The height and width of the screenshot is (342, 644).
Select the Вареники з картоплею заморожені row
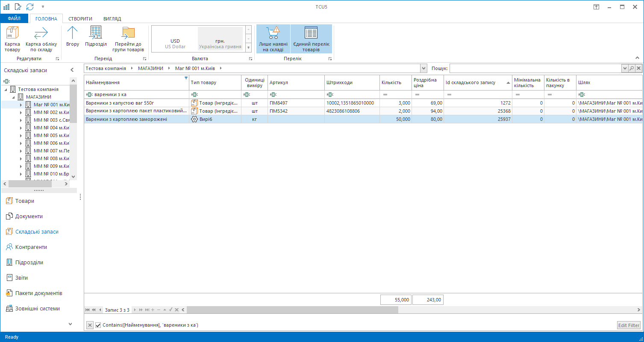[363, 119]
